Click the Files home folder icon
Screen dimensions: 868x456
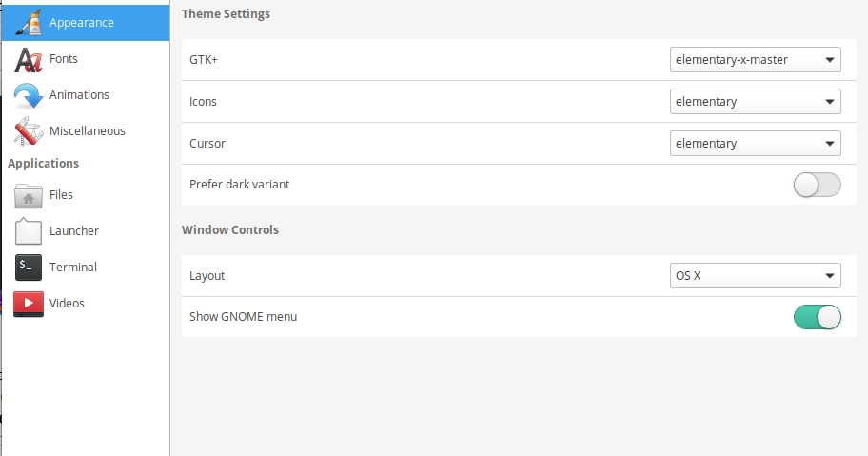pos(29,195)
